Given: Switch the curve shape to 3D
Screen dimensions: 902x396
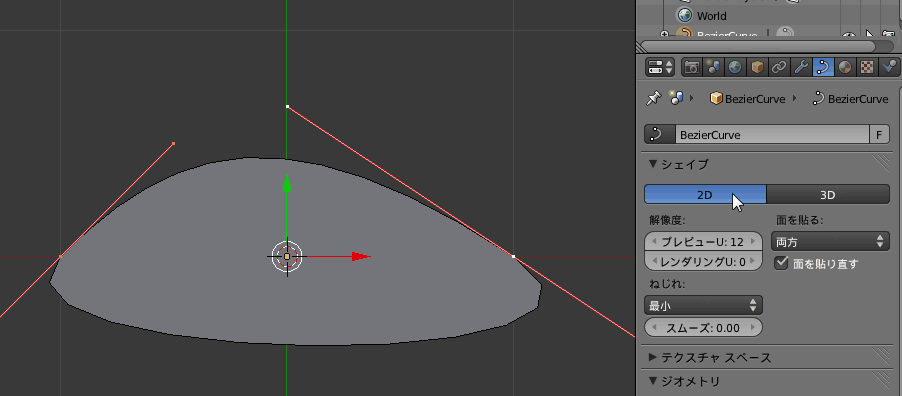Looking at the screenshot, I should (x=828, y=195).
